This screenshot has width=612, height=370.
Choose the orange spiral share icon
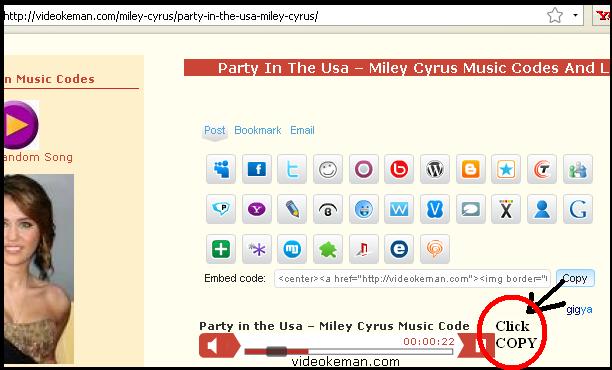point(435,249)
